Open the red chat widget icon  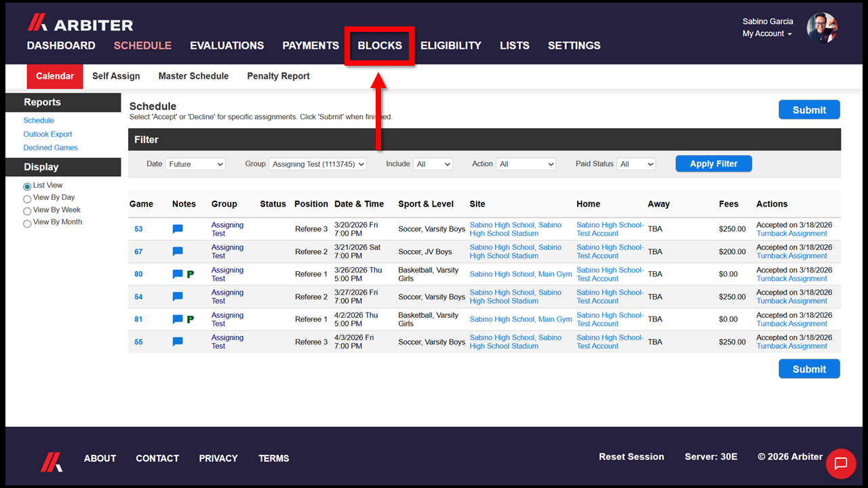[841, 464]
